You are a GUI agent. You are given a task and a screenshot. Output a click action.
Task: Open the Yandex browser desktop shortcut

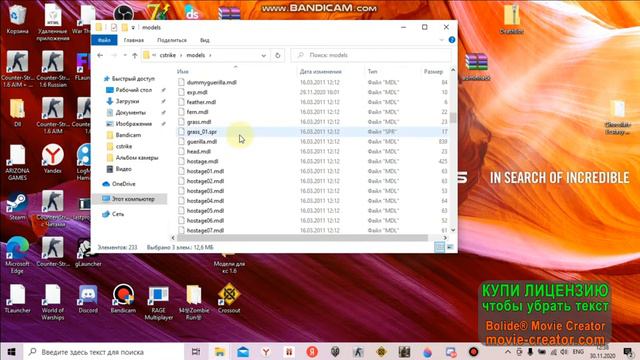[52, 160]
